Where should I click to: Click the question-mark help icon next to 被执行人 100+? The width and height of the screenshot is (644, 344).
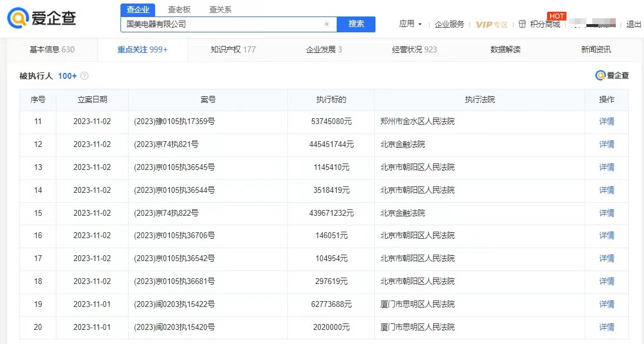(84, 76)
